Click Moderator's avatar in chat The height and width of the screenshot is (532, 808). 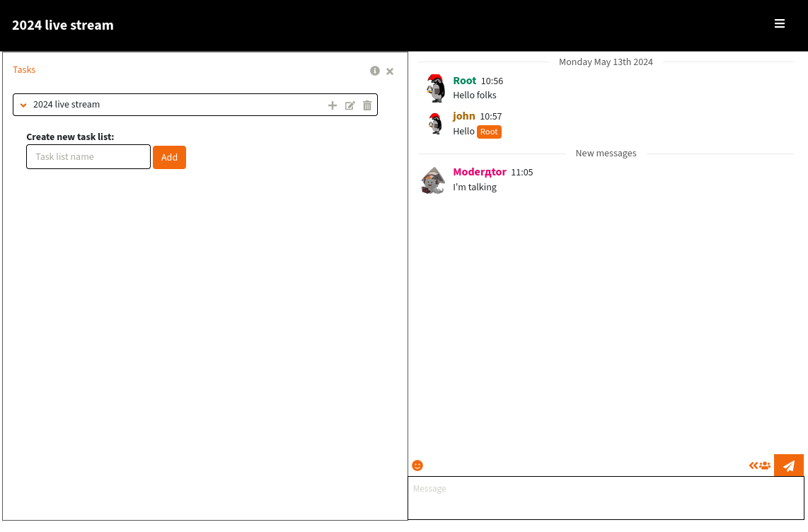click(x=433, y=180)
